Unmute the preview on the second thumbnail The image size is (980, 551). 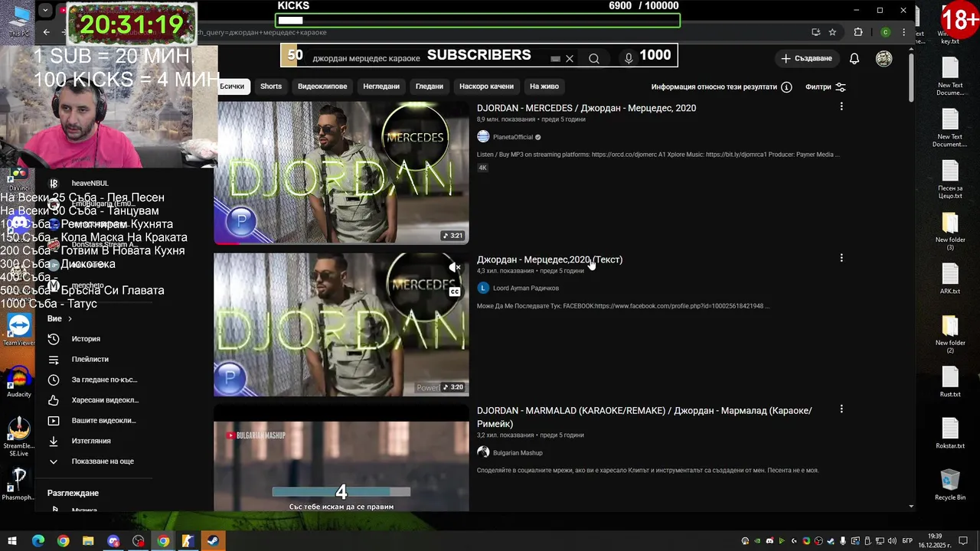tap(454, 268)
